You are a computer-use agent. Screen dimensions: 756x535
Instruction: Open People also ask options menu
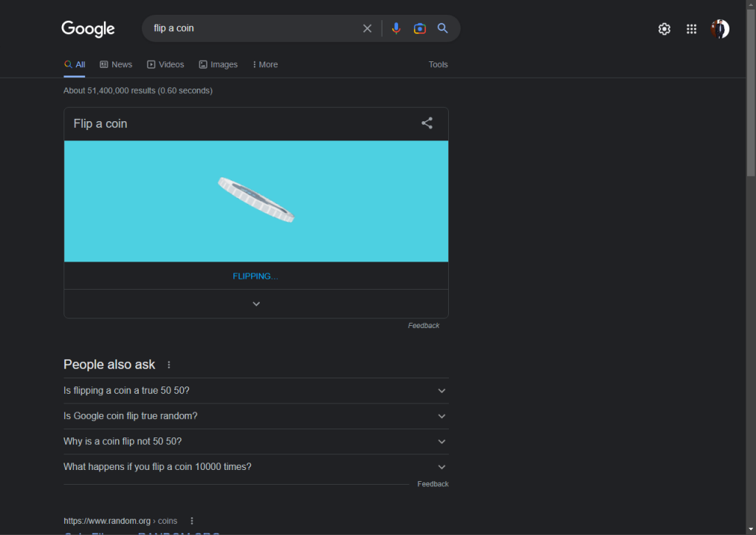pos(169,365)
